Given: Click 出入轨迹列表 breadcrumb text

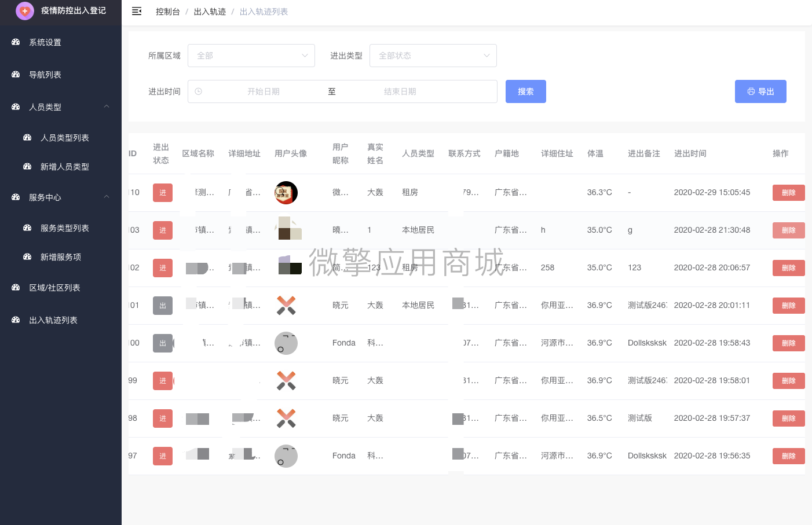Looking at the screenshot, I should [x=264, y=12].
